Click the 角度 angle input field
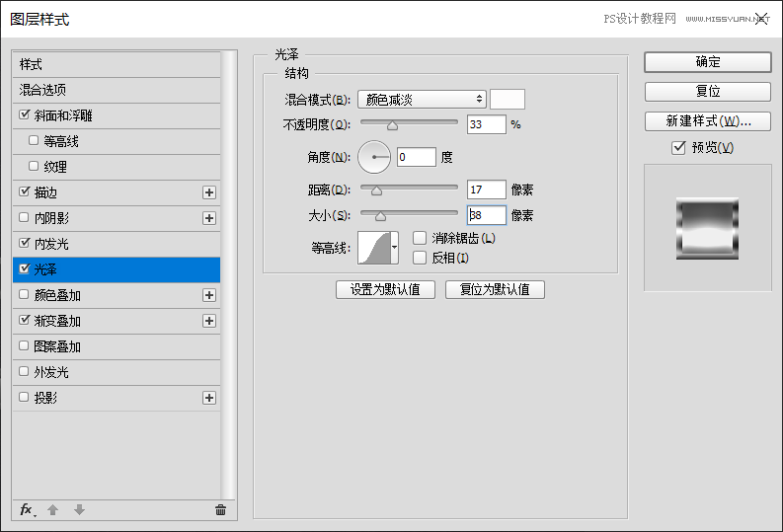783x532 pixels. (x=416, y=157)
